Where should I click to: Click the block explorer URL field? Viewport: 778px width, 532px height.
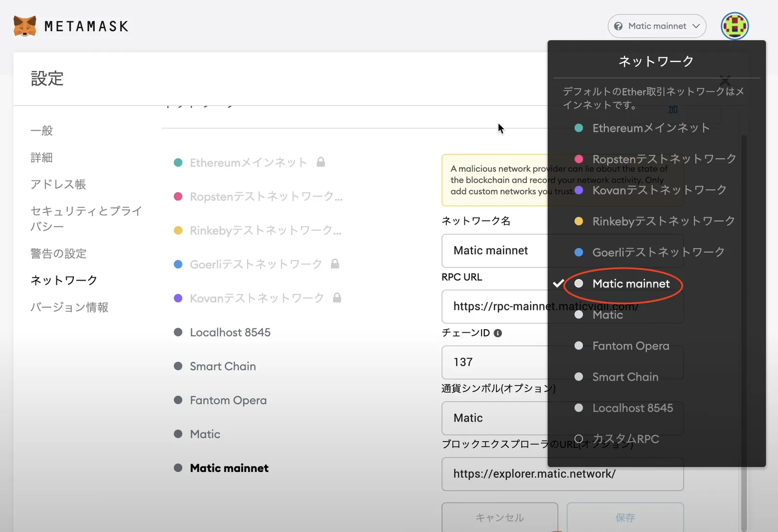(563, 474)
